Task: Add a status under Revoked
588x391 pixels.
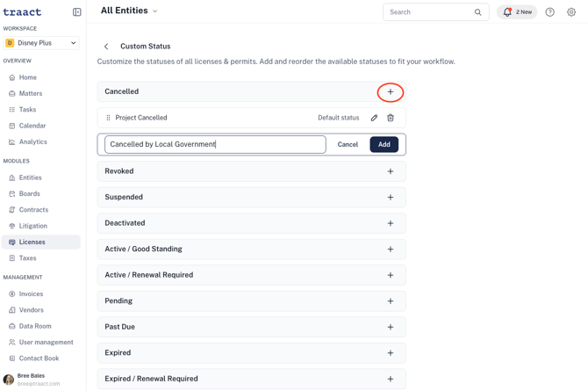Action: [391, 171]
